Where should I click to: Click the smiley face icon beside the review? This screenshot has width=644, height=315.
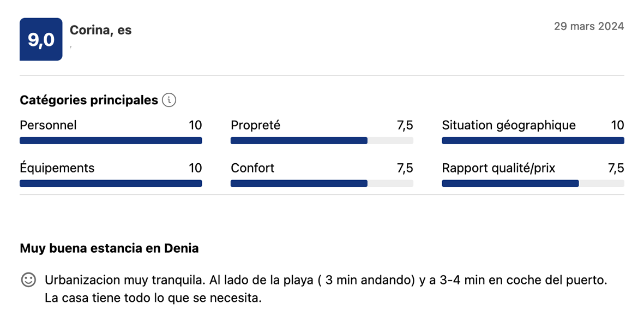coord(28,280)
